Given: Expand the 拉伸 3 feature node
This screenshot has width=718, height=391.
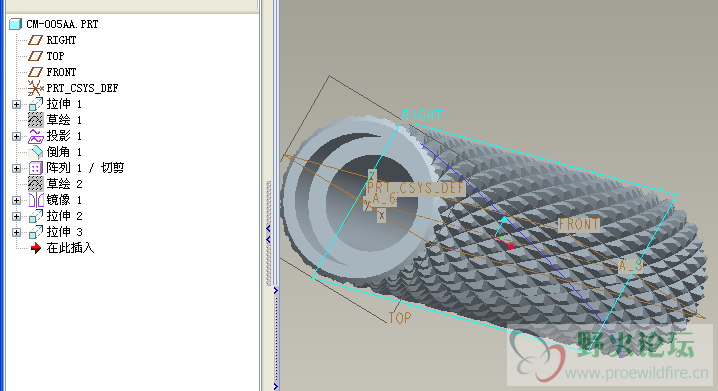Looking at the screenshot, I should [16, 233].
